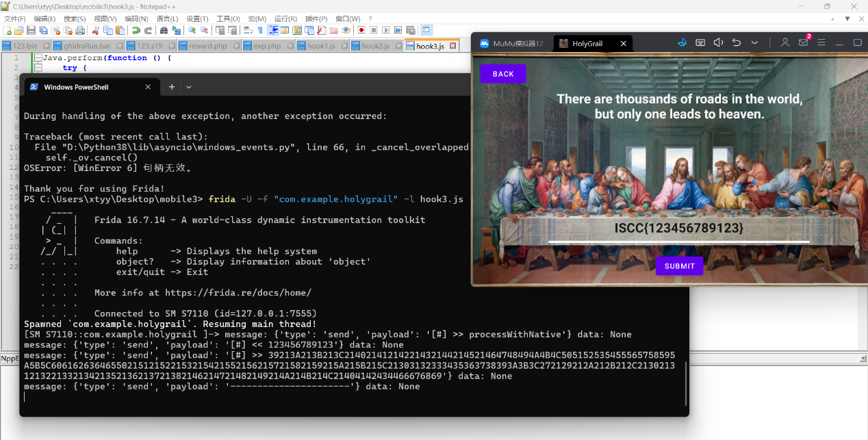Click Paste icon in Notepad++ toolbar
Screen dimensions: 868x440
click(x=120, y=30)
